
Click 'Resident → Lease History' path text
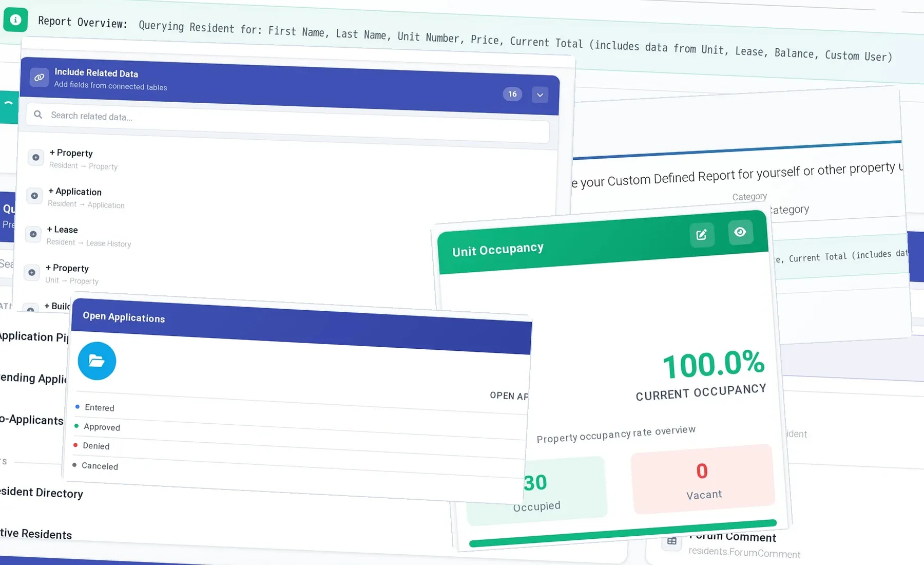[x=89, y=242]
